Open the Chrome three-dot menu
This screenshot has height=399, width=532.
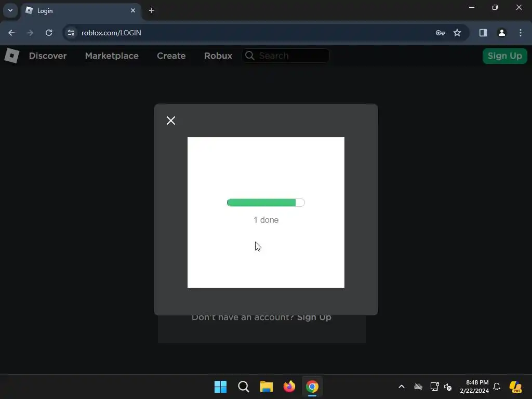(521, 33)
